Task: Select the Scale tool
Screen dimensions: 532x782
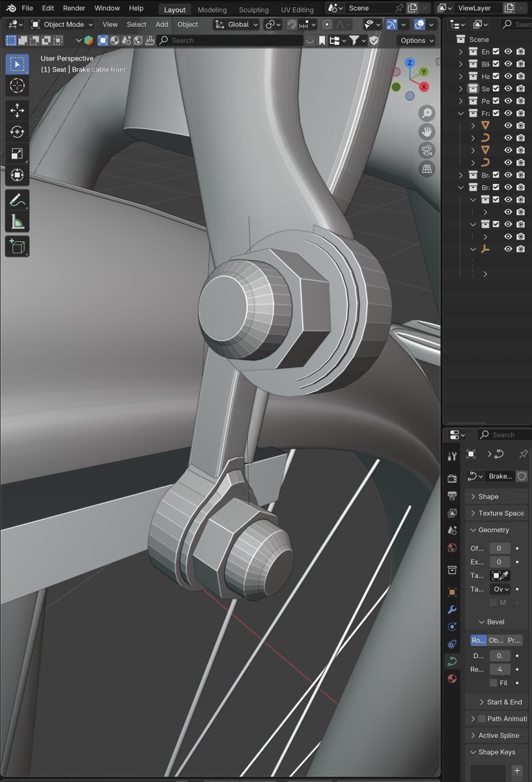Action: (x=18, y=154)
